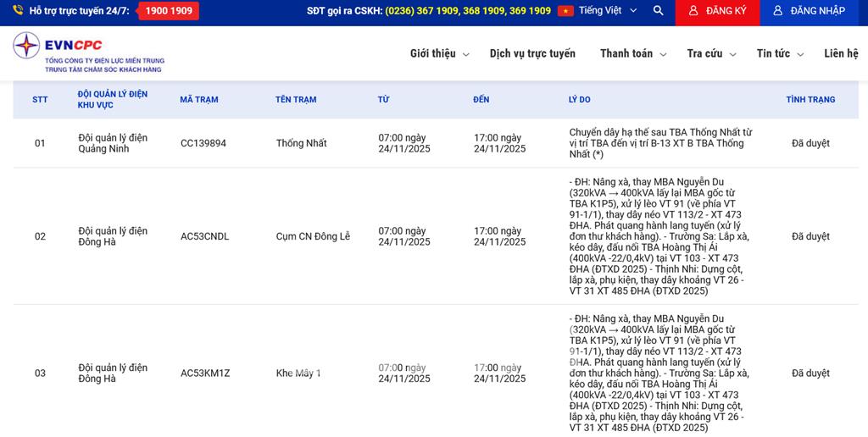The width and height of the screenshot is (868, 437).
Task: Expand the Giới thiệu menu
Action: [x=439, y=53]
